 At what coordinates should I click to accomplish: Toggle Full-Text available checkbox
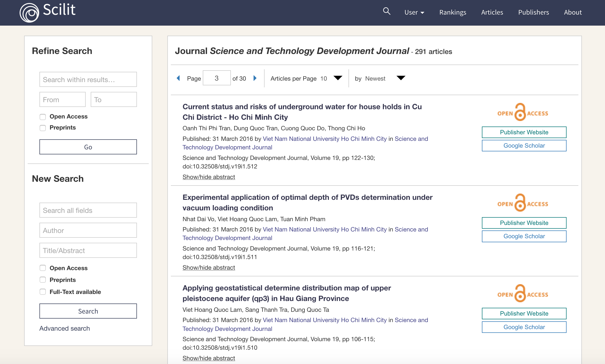(43, 292)
